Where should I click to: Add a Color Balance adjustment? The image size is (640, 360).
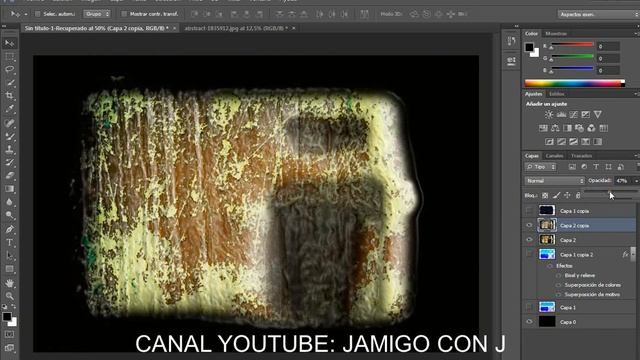555,128
